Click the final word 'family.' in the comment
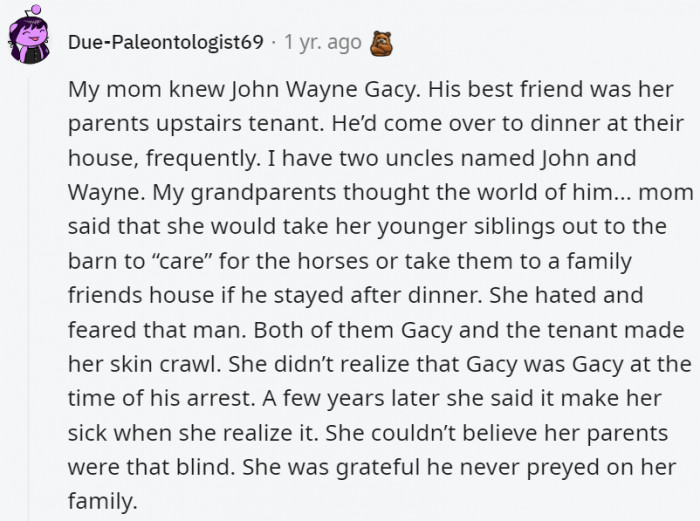 pyautogui.click(x=102, y=502)
